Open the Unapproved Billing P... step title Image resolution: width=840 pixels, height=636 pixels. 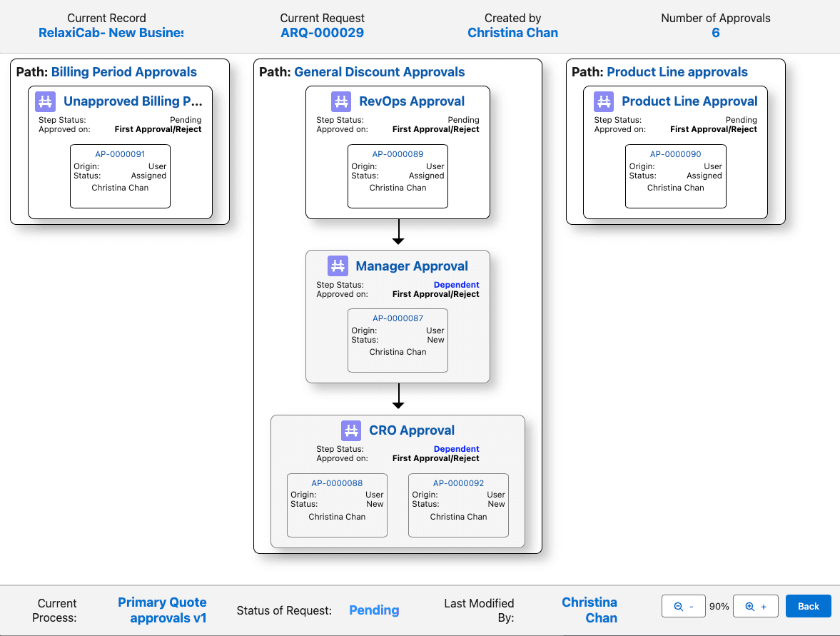pos(133,101)
